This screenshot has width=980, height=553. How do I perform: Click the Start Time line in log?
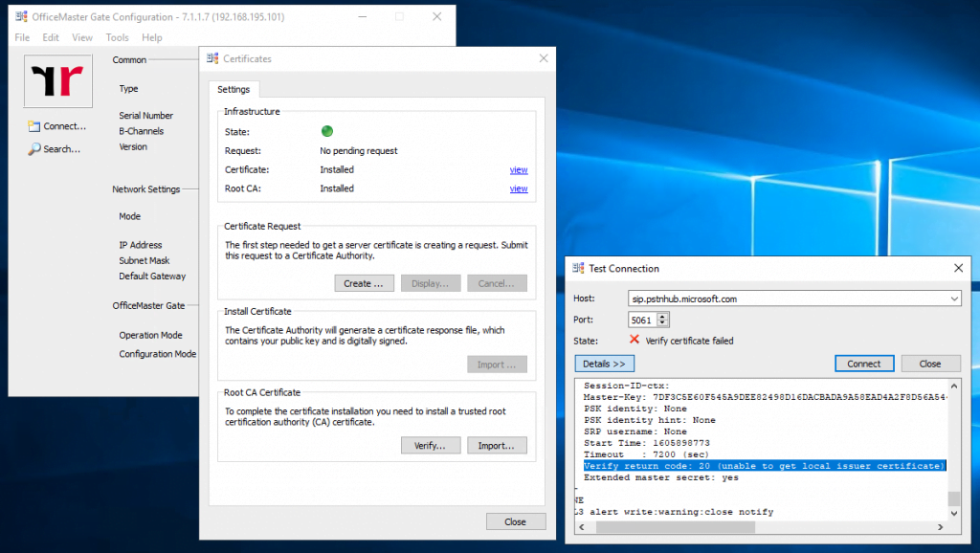[x=647, y=443]
